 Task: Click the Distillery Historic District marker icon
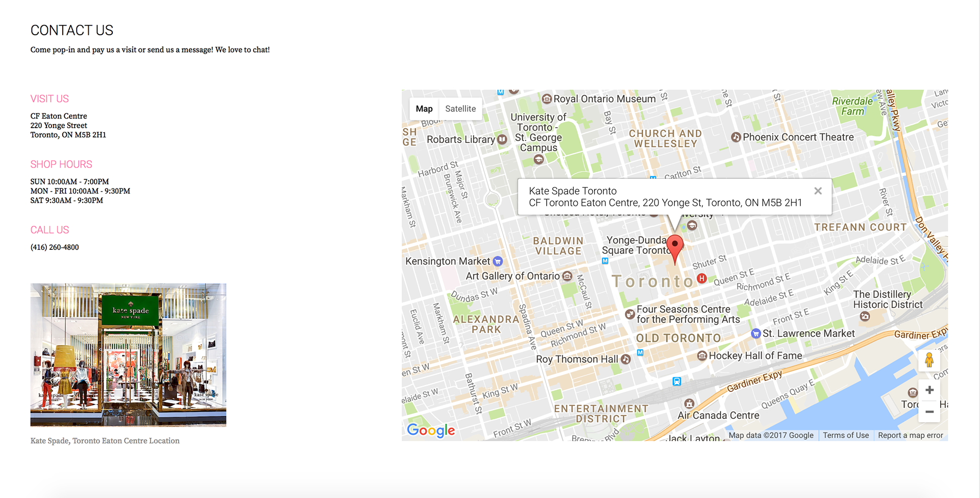point(865,317)
